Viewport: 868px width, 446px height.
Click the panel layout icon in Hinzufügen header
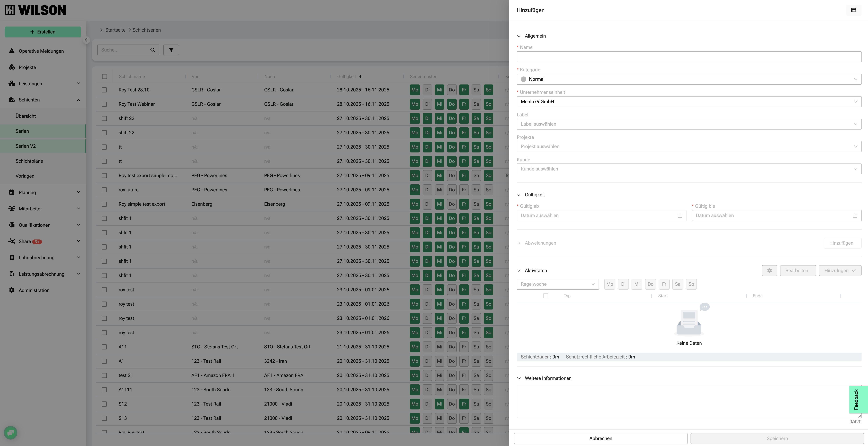point(854,10)
